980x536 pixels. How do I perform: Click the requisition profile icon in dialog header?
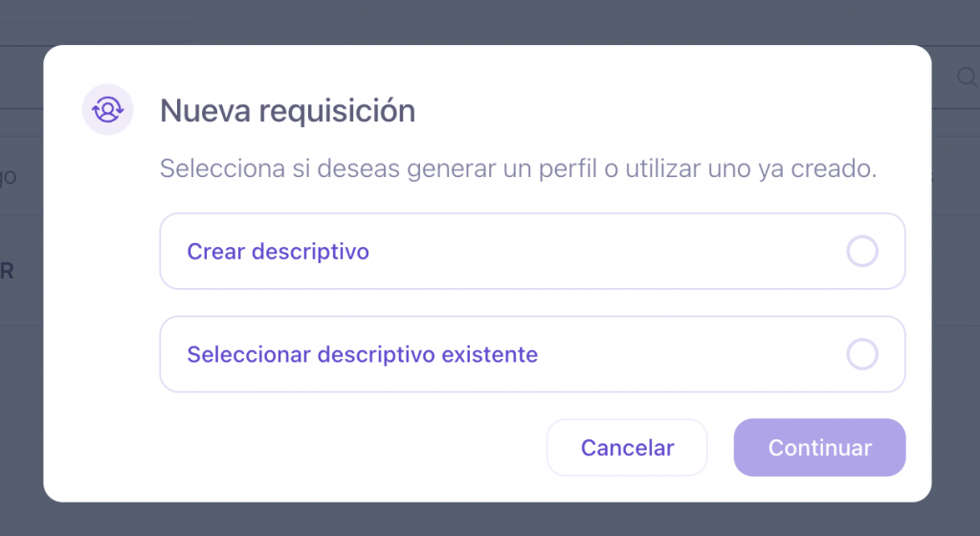[x=107, y=110]
